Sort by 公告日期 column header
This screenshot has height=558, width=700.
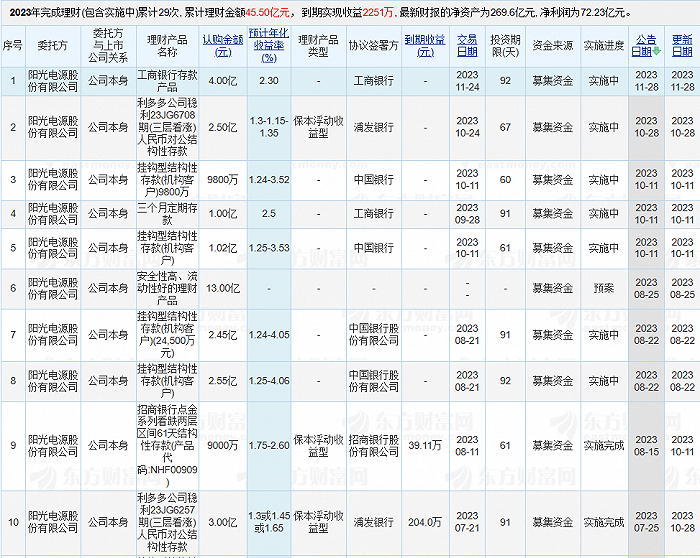tap(642, 46)
